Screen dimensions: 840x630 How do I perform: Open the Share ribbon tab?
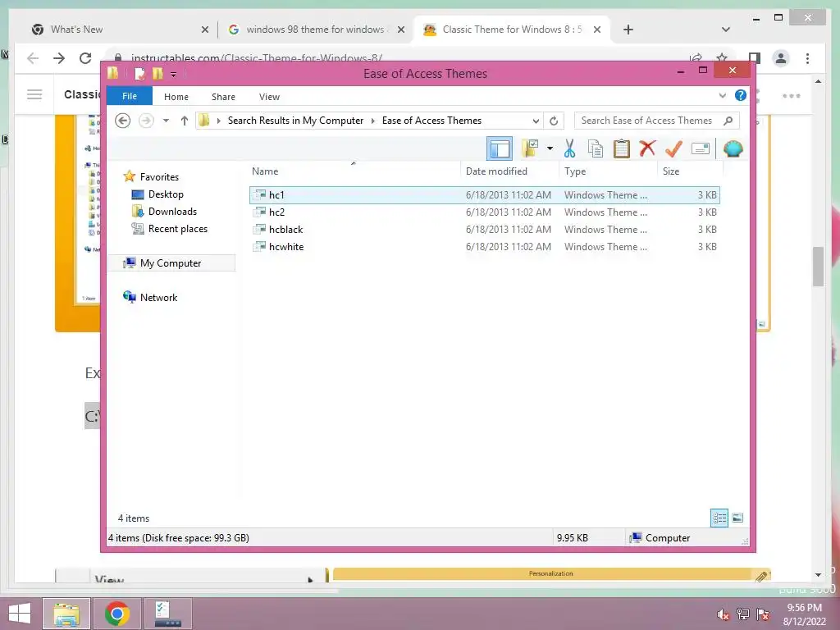(x=223, y=97)
